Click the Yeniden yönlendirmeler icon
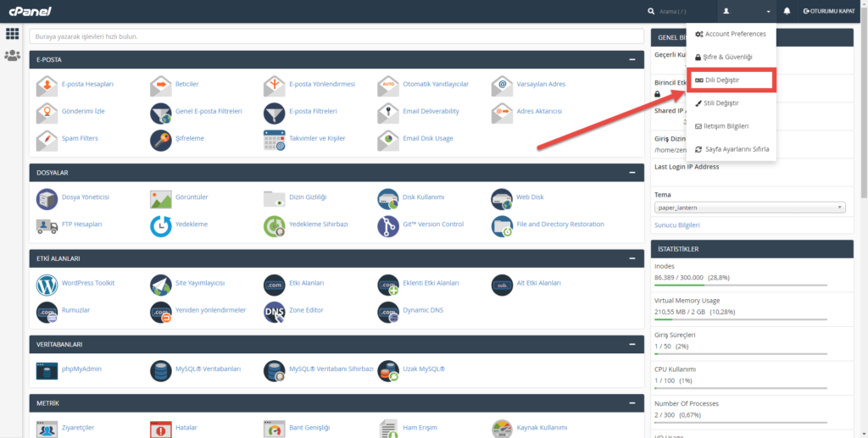The height and width of the screenshot is (438, 868). pyautogui.click(x=161, y=312)
